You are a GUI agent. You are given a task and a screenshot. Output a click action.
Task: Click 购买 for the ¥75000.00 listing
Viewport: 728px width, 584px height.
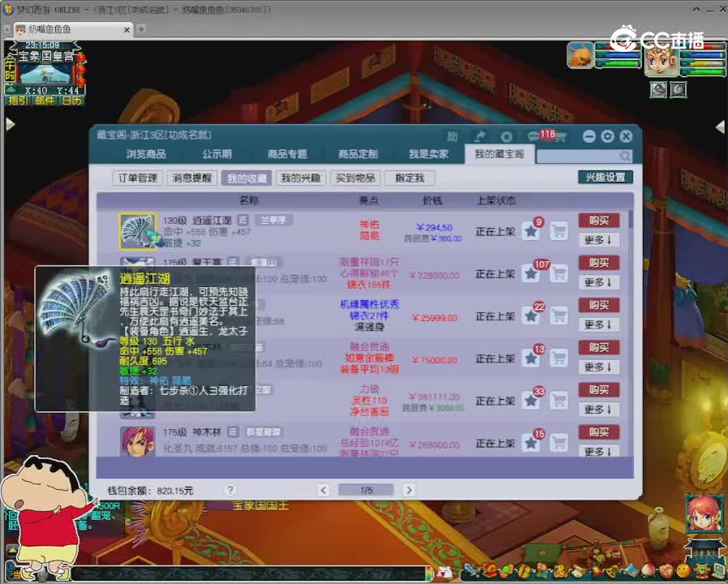tap(599, 347)
